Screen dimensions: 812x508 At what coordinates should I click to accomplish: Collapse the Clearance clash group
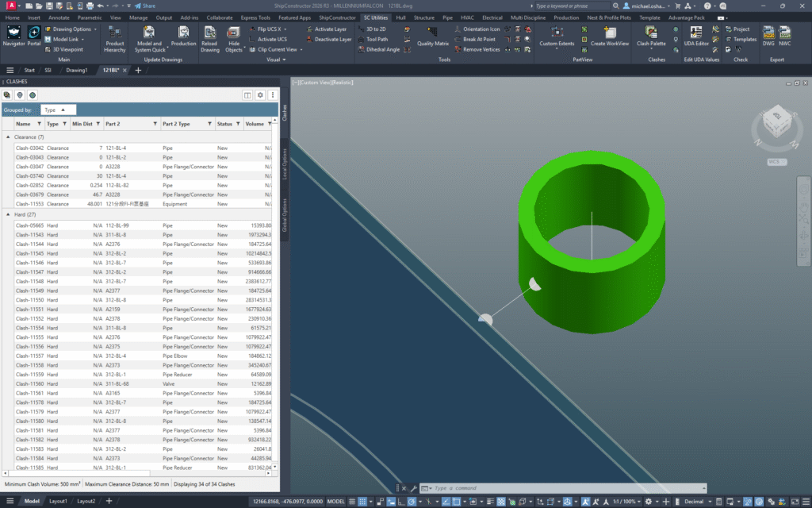click(8, 136)
